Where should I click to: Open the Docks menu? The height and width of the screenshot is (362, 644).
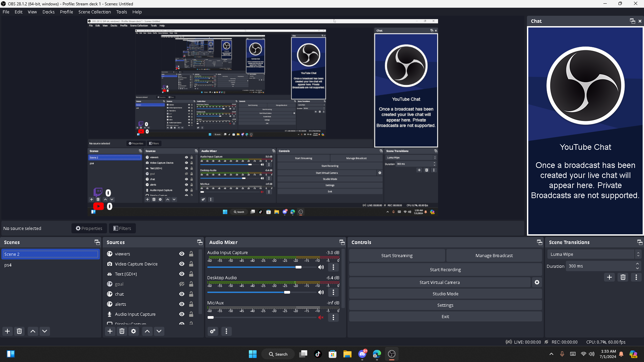coord(49,12)
